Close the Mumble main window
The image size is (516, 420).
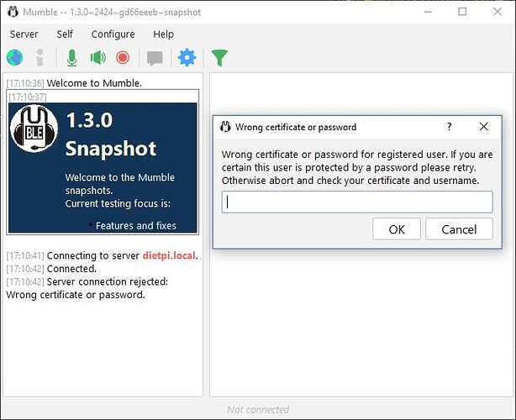point(498,12)
